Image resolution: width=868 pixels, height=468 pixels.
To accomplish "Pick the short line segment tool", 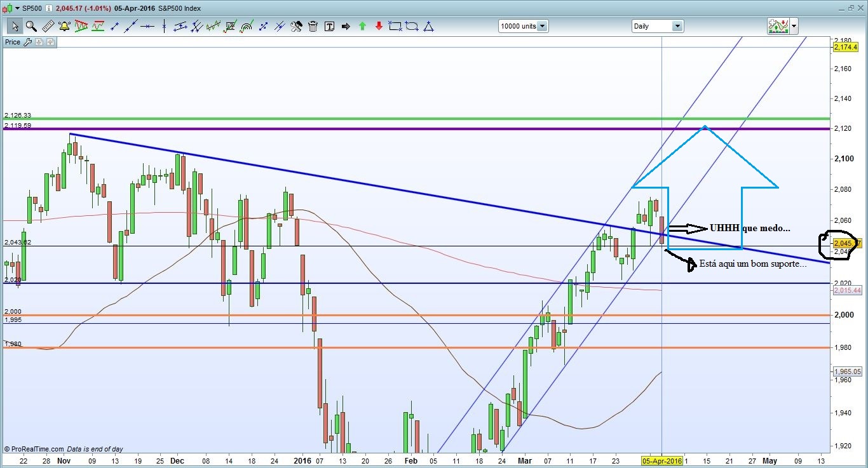I will [115, 26].
